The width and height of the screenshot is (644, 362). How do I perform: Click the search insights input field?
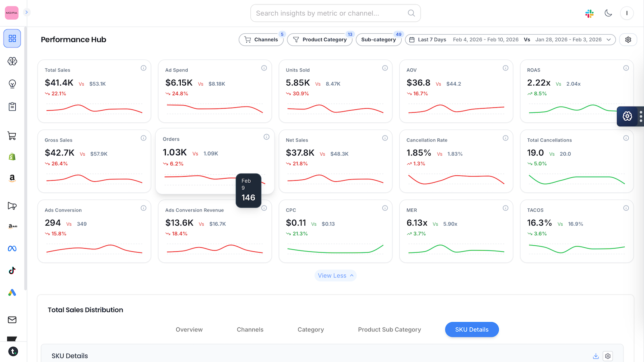coord(335,13)
